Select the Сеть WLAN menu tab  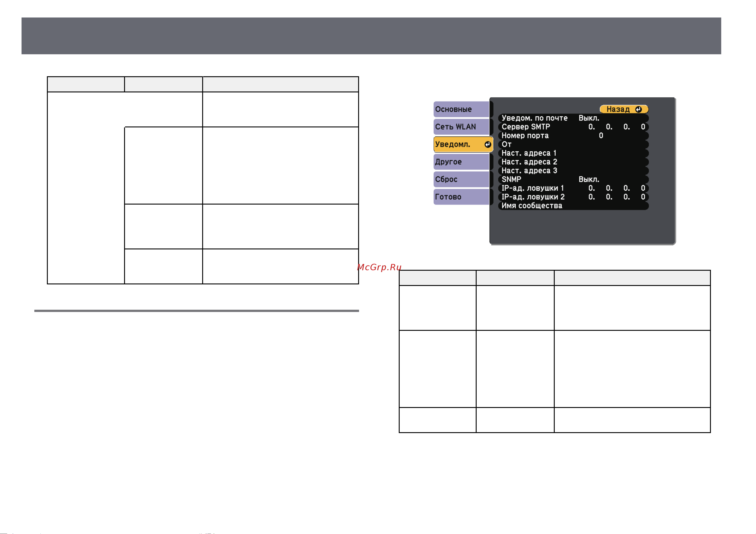click(461, 127)
